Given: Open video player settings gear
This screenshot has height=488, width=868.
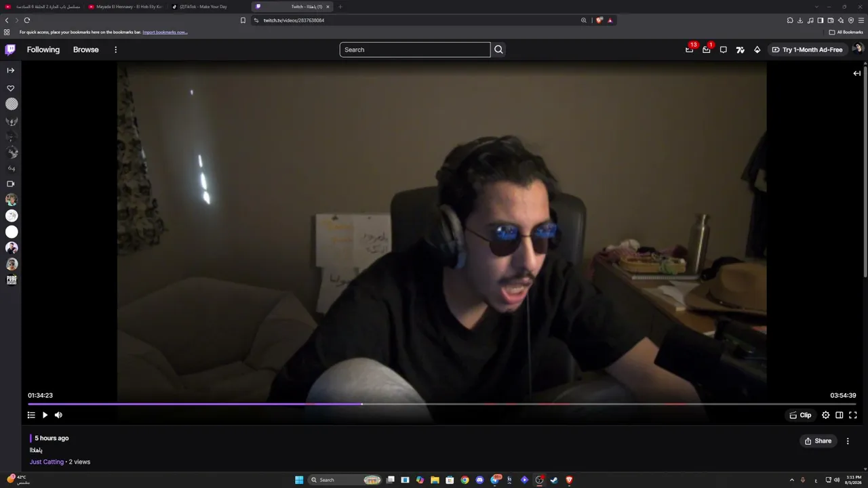Looking at the screenshot, I should click(826, 415).
